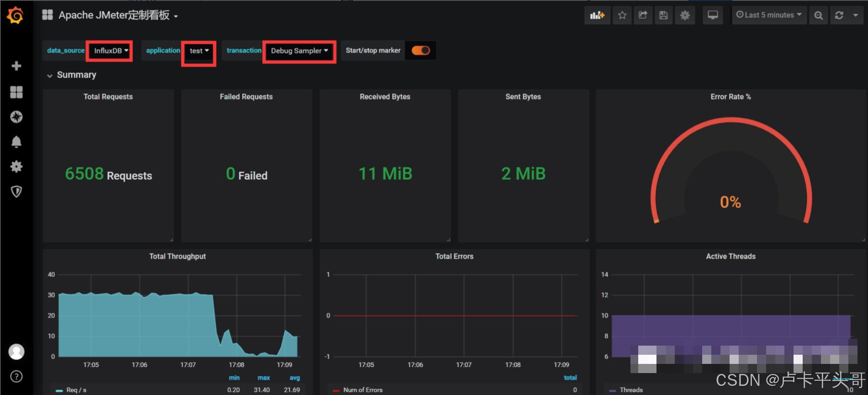868x395 pixels.
Task: Open the Active Threads panel title menu
Action: pos(730,256)
